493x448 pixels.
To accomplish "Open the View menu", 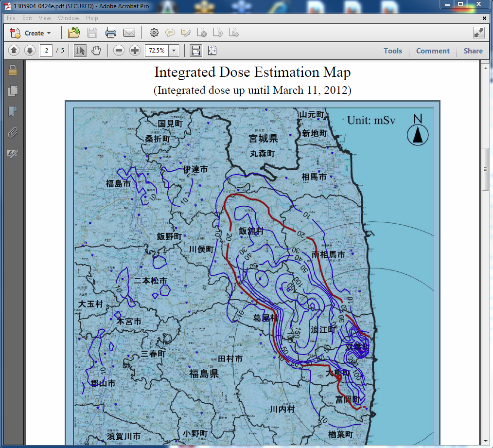I will (45, 18).
